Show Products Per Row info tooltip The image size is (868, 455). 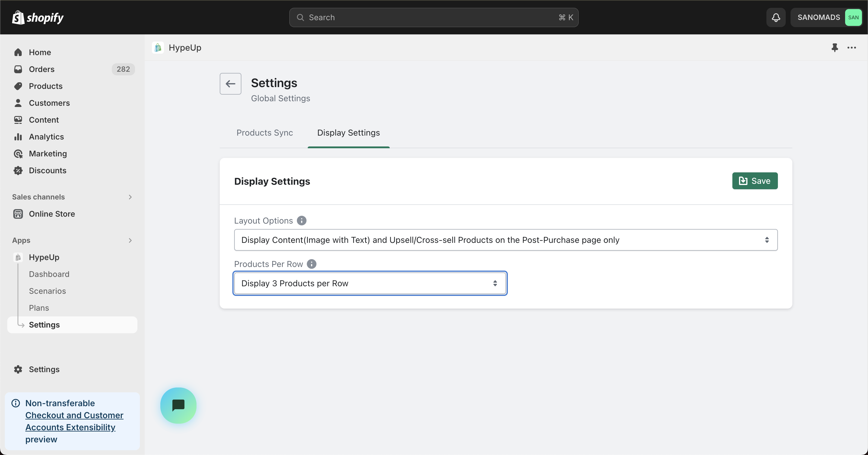coord(311,264)
